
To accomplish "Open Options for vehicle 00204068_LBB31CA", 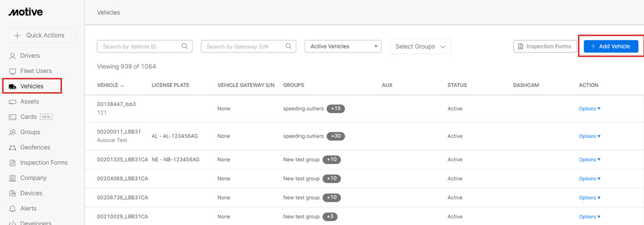I will click(590, 179).
